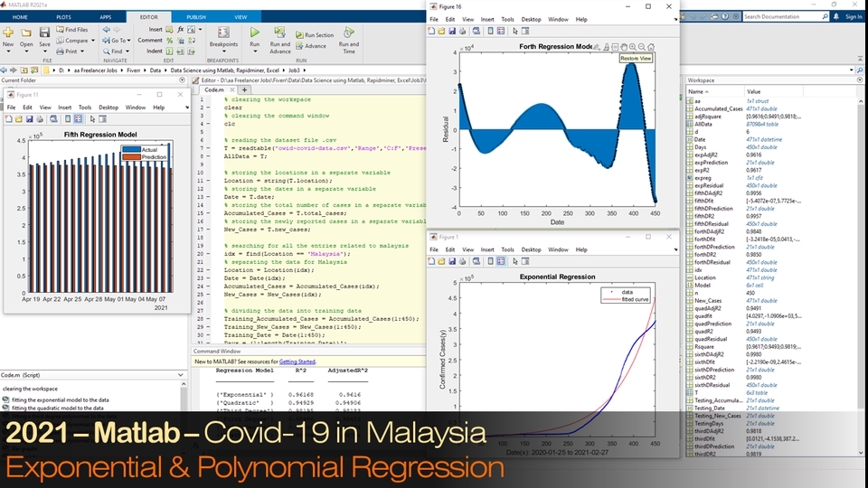Click the Getting Started link

point(297,361)
